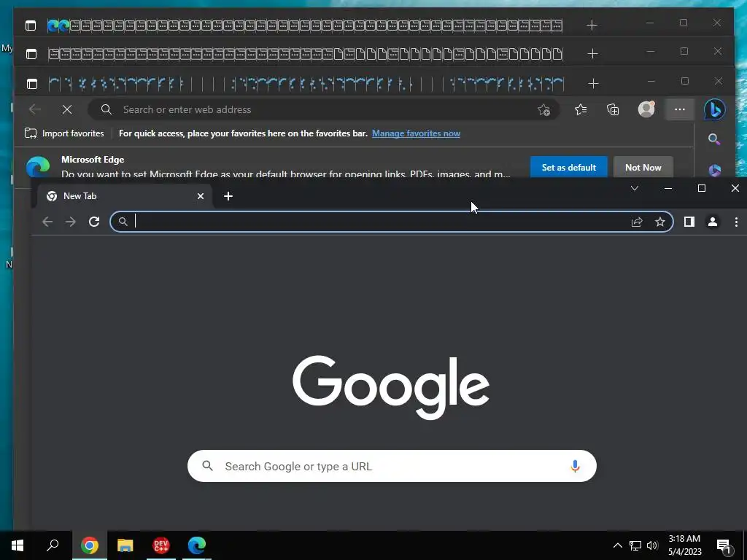Image resolution: width=747 pixels, height=560 pixels.
Task: Show hidden system tray icons
Action: point(617,545)
